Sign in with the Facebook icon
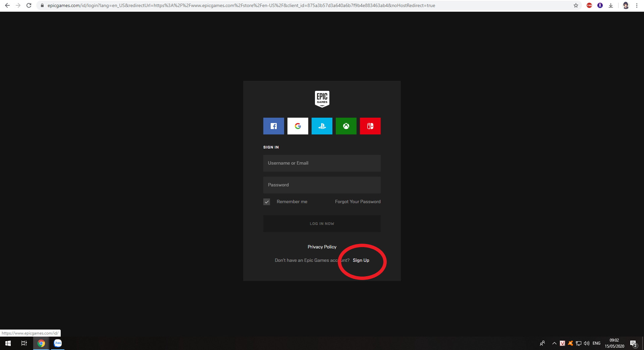This screenshot has width=644, height=350. 273,126
